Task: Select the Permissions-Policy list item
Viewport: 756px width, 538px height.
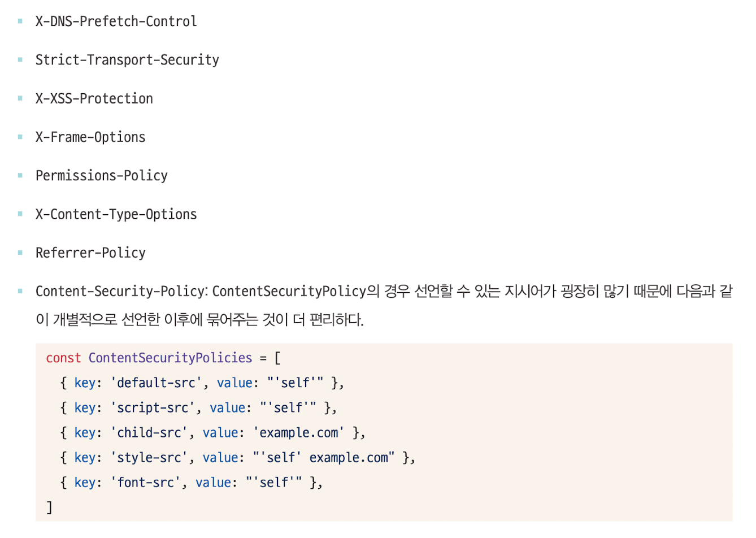Action: pyautogui.click(x=102, y=176)
